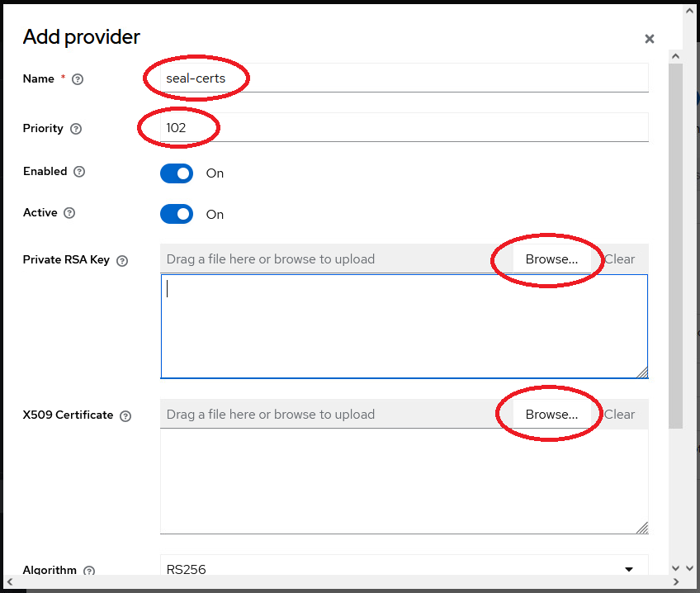Viewport: 700px width, 593px height.
Task: Clear the Private RSA Key upload
Action: pyautogui.click(x=620, y=259)
